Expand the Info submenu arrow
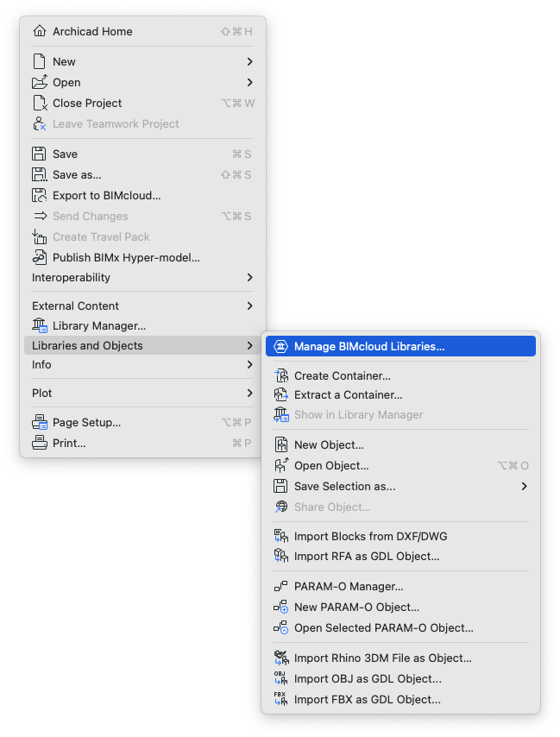The width and height of the screenshot is (560, 737). [x=250, y=364]
